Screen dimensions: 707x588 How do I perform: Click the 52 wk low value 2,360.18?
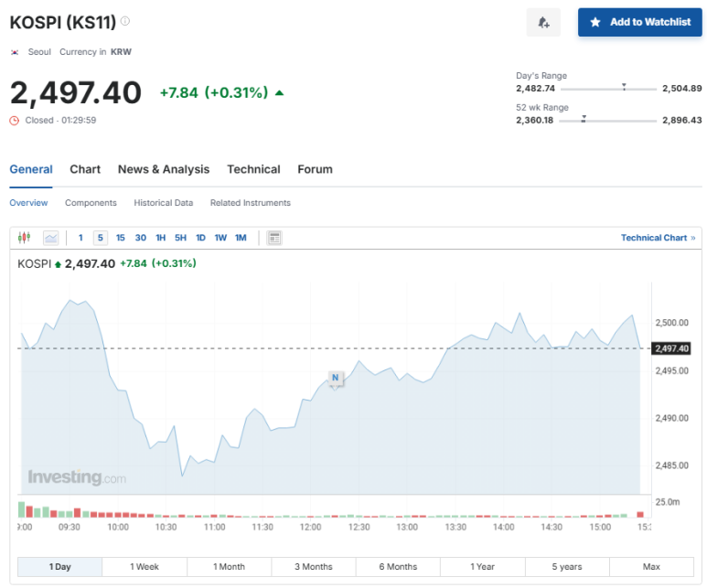[535, 121]
